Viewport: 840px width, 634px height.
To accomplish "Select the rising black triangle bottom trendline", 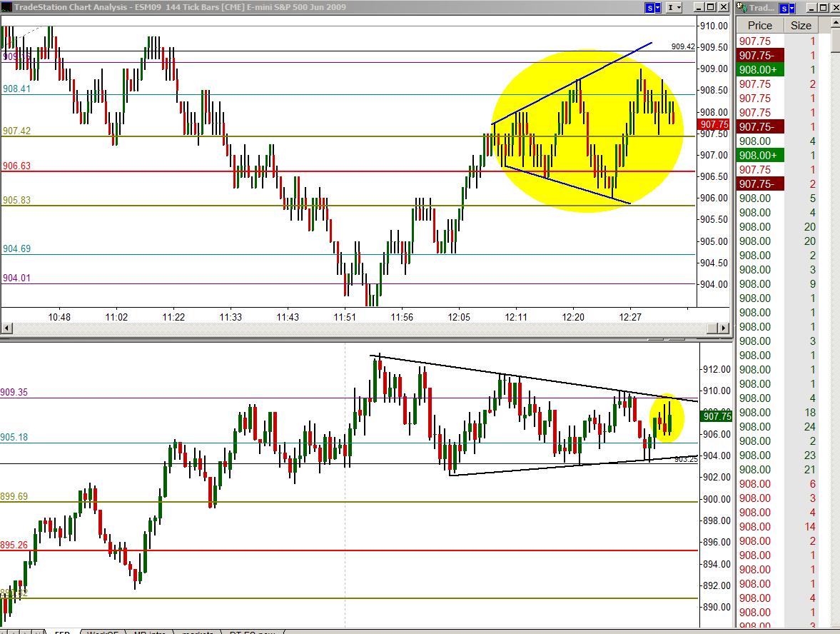I will pos(573,466).
